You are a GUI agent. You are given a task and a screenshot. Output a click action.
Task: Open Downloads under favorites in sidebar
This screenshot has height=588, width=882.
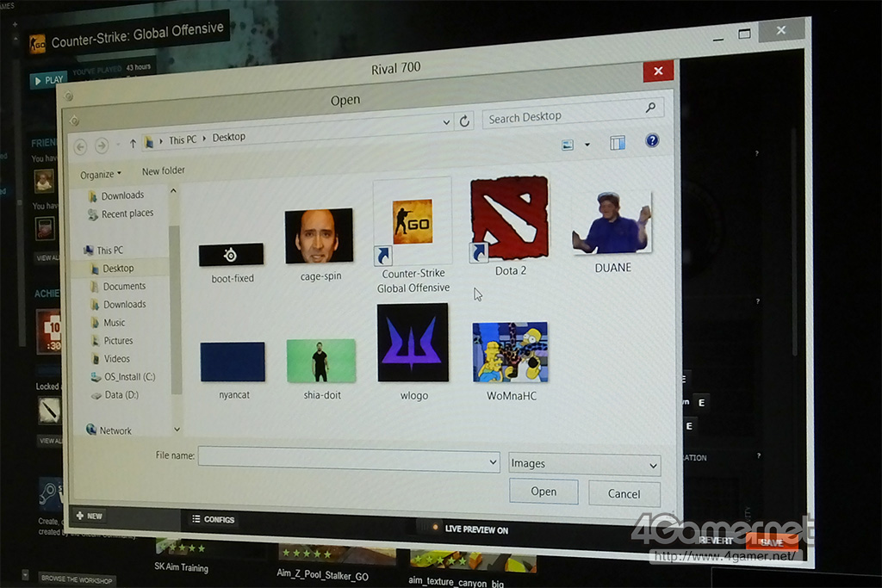116,195
